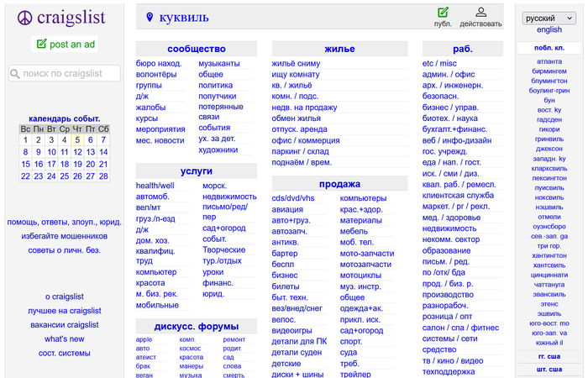Open the календарь событ. link
This screenshot has height=378, width=588.
[x=65, y=119]
